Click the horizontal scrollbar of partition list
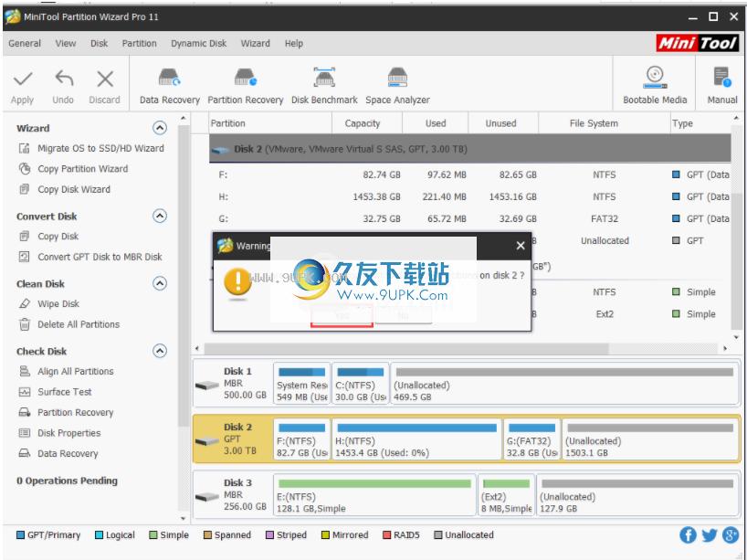The width and height of the screenshot is (747, 560). 406,349
